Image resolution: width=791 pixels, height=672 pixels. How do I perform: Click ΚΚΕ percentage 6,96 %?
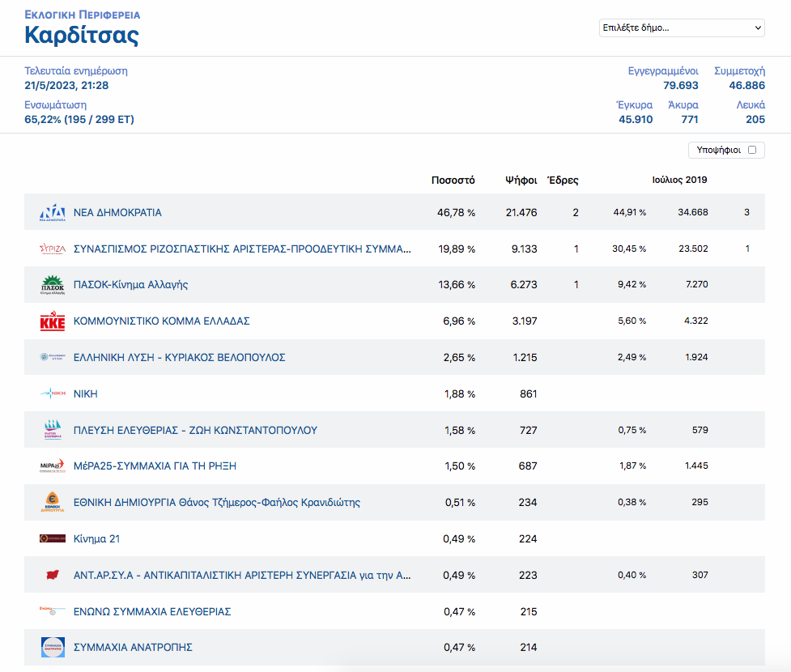tap(459, 321)
